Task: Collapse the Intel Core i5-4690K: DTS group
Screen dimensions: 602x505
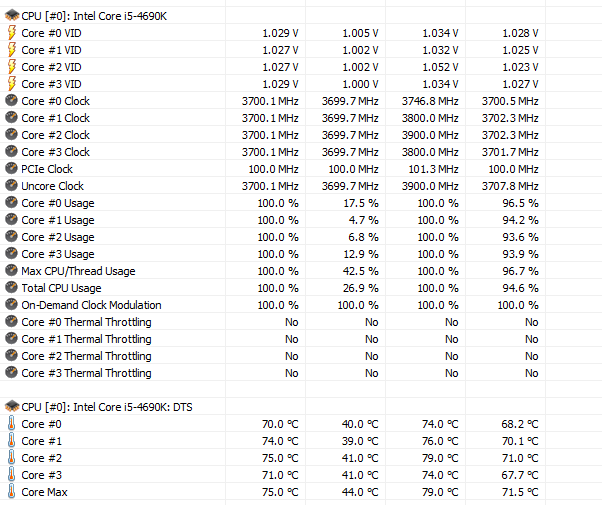Action: click(107, 407)
